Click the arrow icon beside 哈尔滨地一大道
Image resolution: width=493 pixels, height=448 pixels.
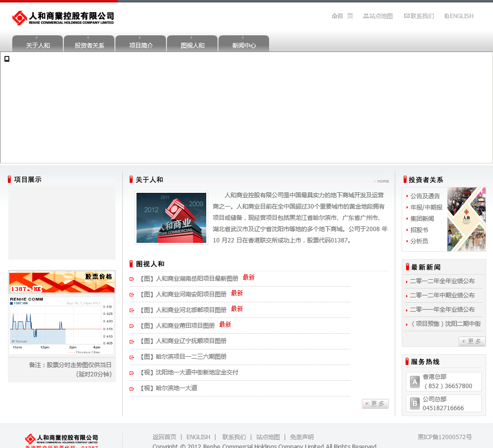coord(132,389)
